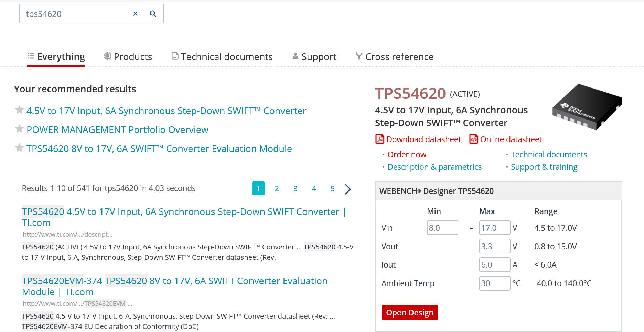644x332 pixels.
Task: Click the red TPS54620 product title
Action: pos(410,94)
